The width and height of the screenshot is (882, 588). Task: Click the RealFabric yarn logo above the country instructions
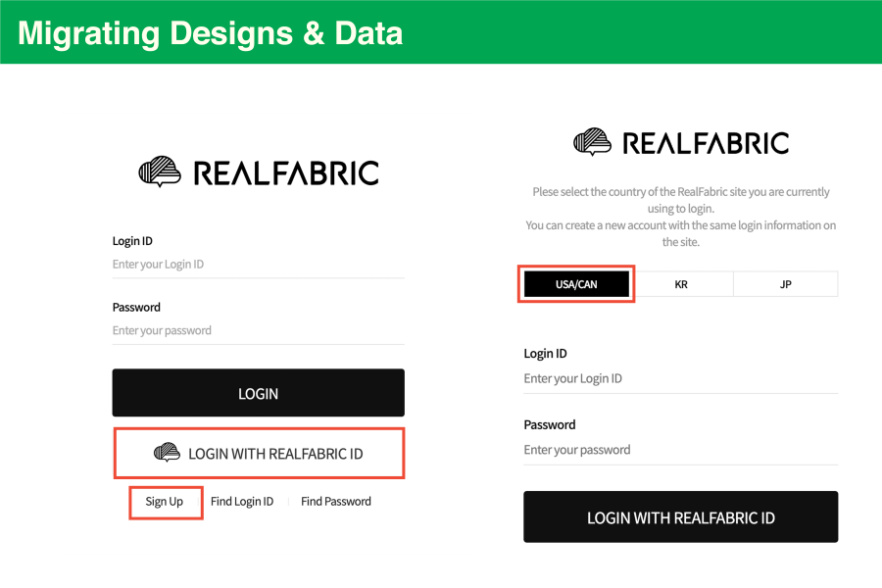(x=592, y=143)
